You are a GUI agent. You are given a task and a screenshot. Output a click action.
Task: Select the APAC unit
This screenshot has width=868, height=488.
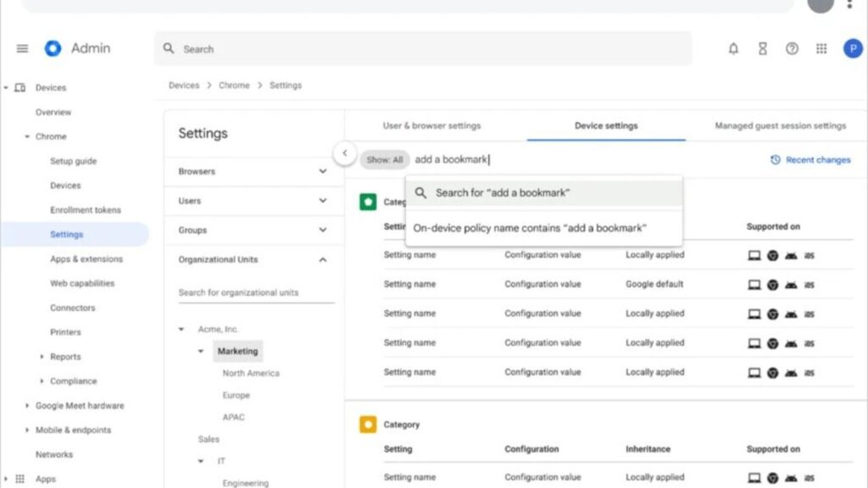[x=233, y=417]
